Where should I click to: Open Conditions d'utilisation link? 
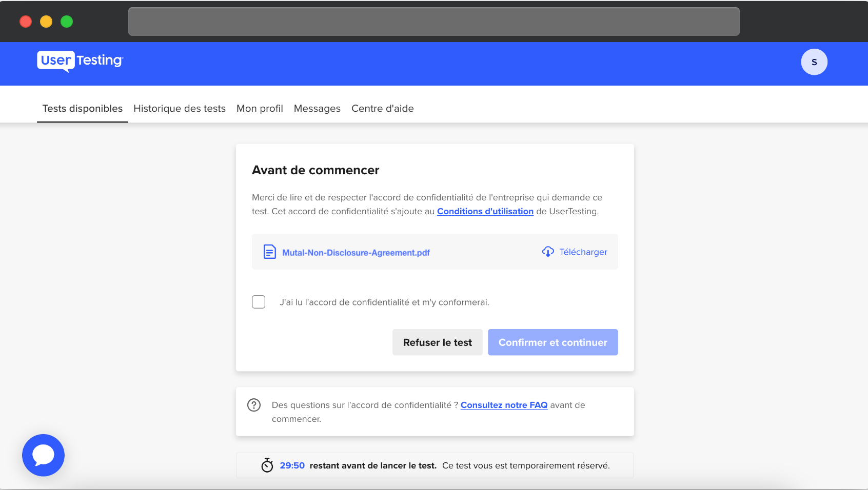[x=485, y=211]
